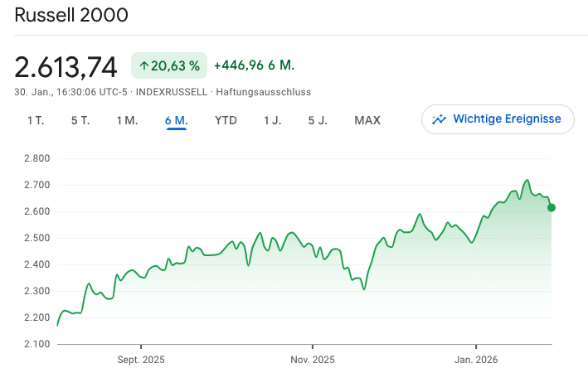Click the 2.600 y-axis label

pyautogui.click(x=37, y=211)
